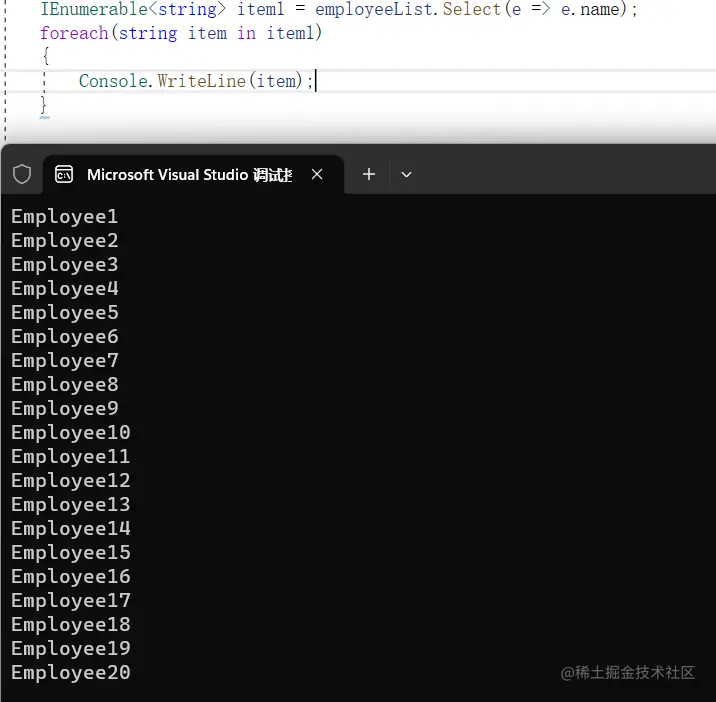Click the Employee20 output line
The width and height of the screenshot is (716, 702).
click(71, 672)
